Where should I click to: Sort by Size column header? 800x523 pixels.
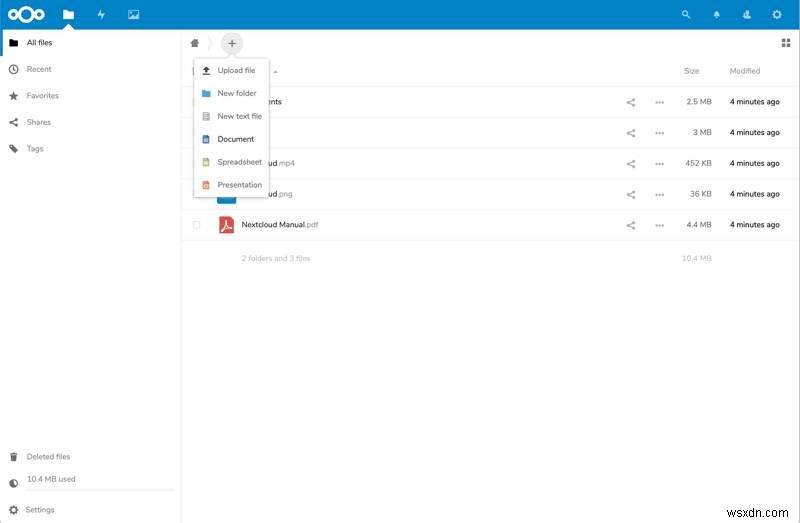click(x=691, y=71)
